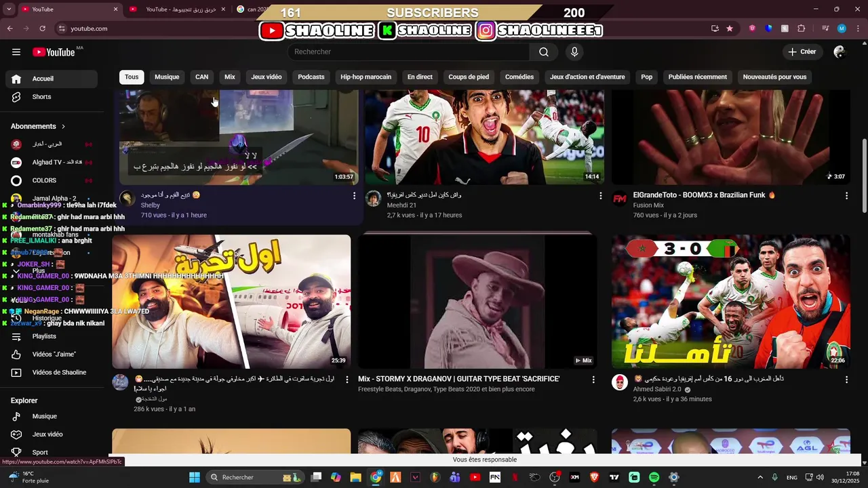Click the pink uBlock shield extension icon
The width and height of the screenshot is (868, 488).
pyautogui.click(x=752, y=28)
